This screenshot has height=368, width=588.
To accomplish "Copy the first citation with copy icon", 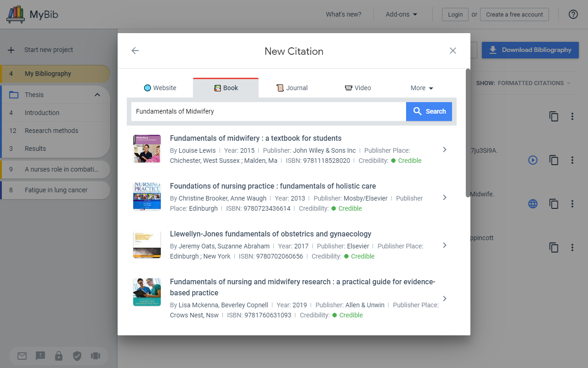I will [x=554, y=116].
